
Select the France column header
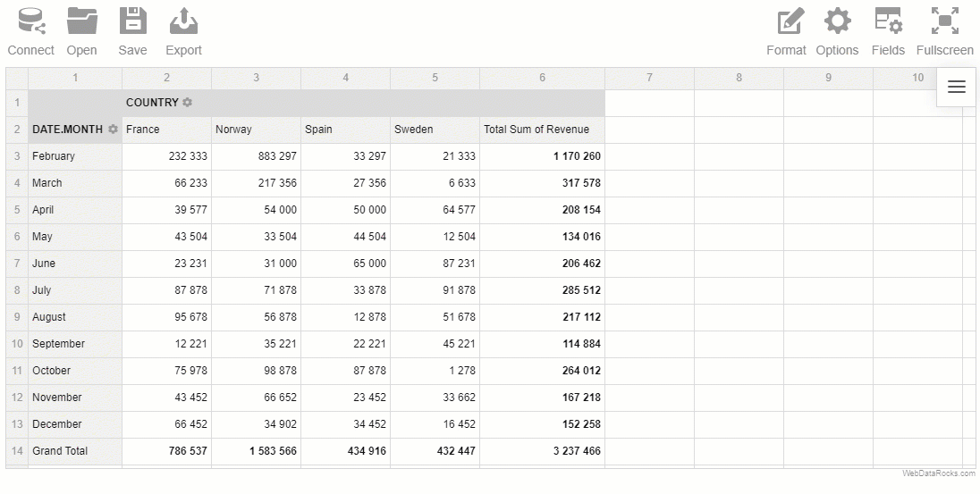167,130
